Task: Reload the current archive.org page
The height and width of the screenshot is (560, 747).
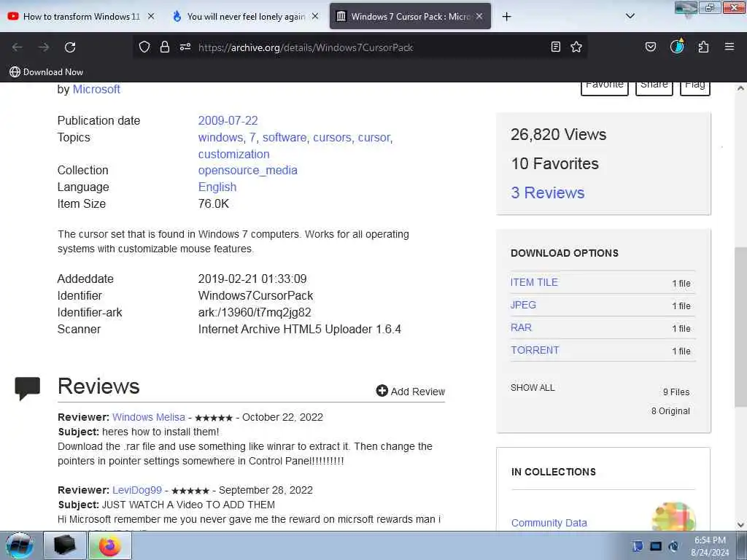Action: 70,47
